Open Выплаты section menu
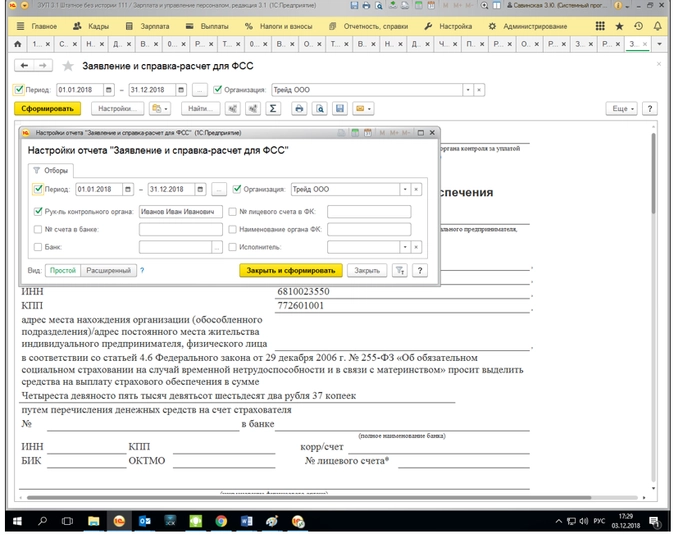 coord(207,26)
